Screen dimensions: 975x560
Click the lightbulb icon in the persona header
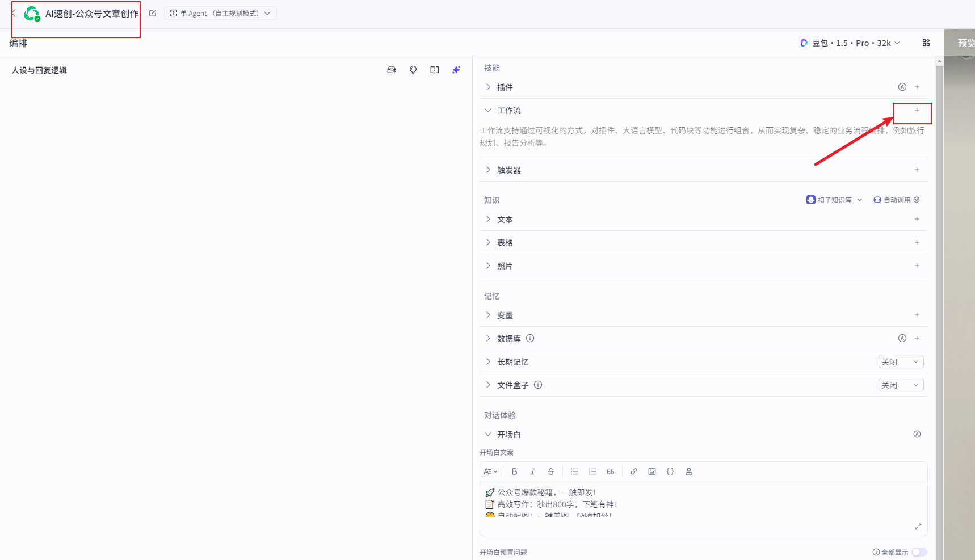[x=413, y=70]
